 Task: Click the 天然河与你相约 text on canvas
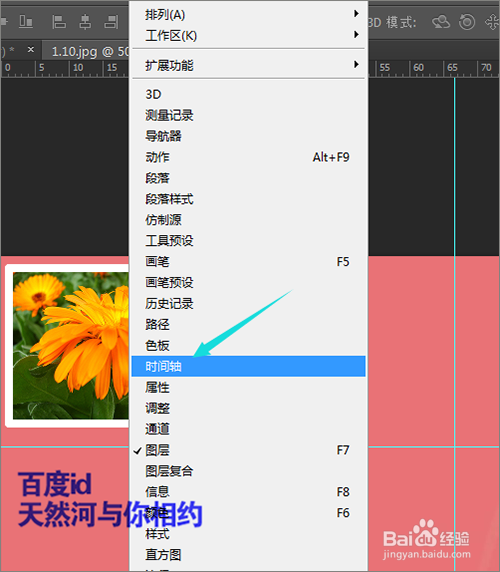[110, 514]
